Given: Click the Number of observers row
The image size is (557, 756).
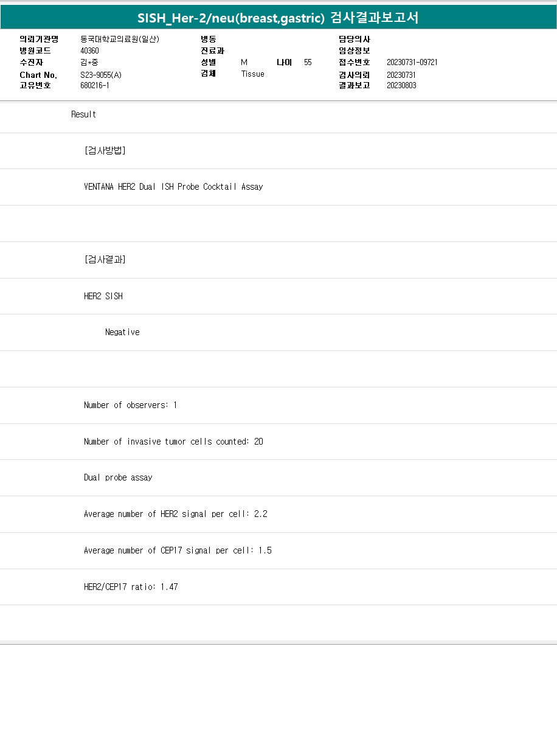Looking at the screenshot, I should (x=130, y=405).
